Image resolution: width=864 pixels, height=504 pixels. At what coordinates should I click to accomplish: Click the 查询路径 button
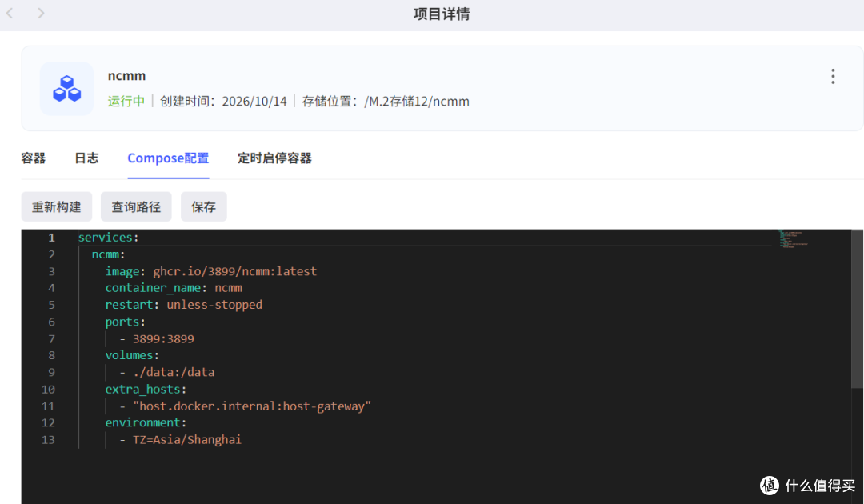[136, 206]
